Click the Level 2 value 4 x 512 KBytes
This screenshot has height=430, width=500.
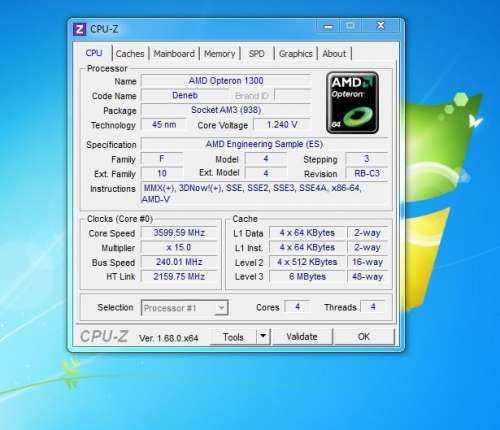click(x=307, y=262)
